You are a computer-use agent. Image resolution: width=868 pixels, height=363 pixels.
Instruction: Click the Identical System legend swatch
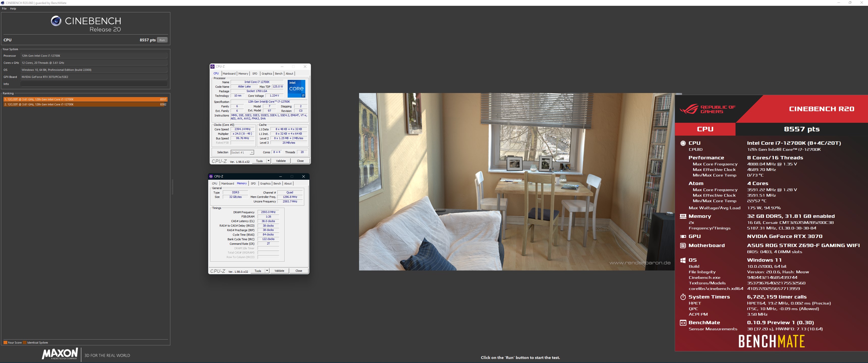tap(24, 343)
